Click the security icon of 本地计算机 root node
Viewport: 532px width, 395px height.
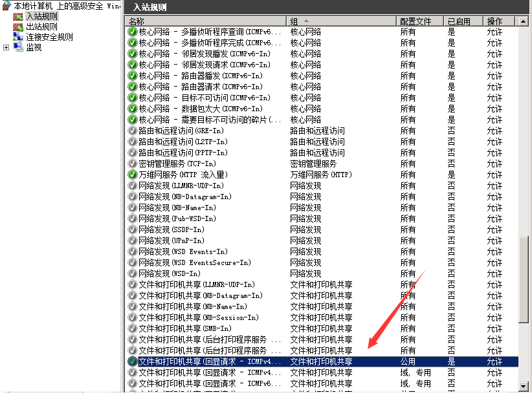[8, 5]
